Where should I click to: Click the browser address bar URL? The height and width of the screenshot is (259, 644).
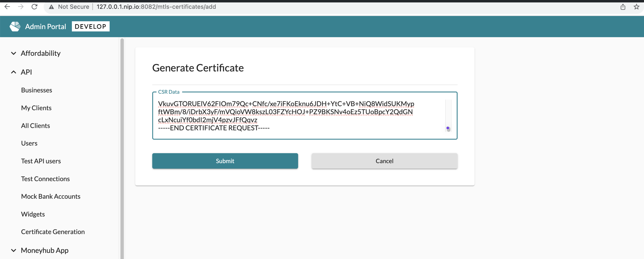click(x=156, y=7)
